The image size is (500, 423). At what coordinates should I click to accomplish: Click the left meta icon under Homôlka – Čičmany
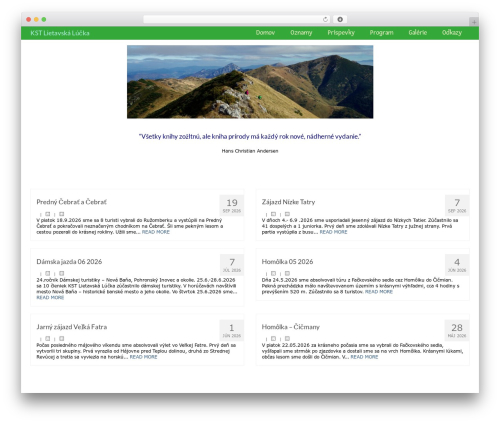(x=273, y=339)
